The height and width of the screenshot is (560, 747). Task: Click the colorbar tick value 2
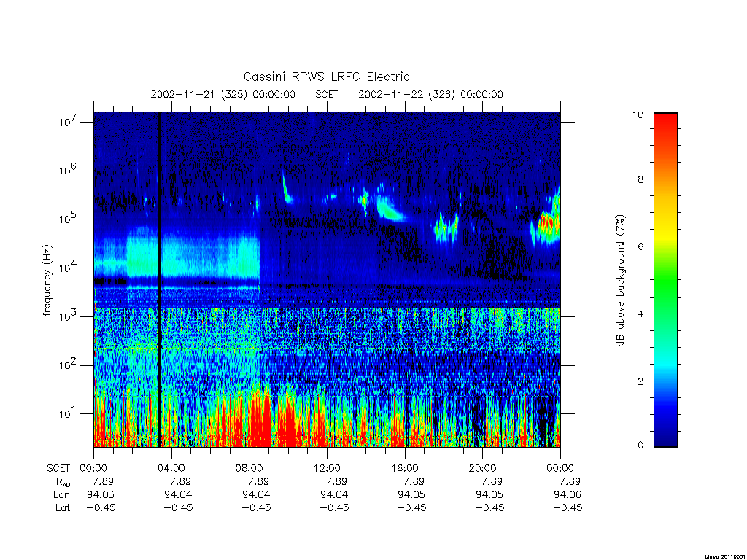[640, 381]
